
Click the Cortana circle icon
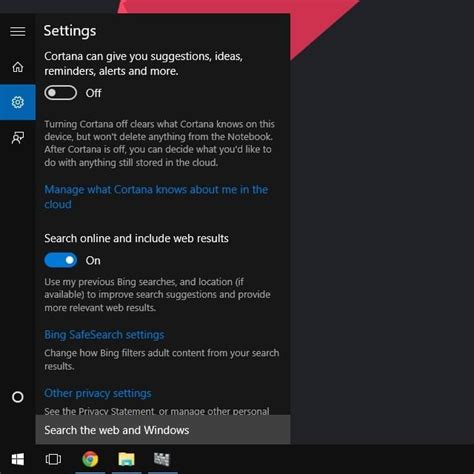[x=18, y=397]
